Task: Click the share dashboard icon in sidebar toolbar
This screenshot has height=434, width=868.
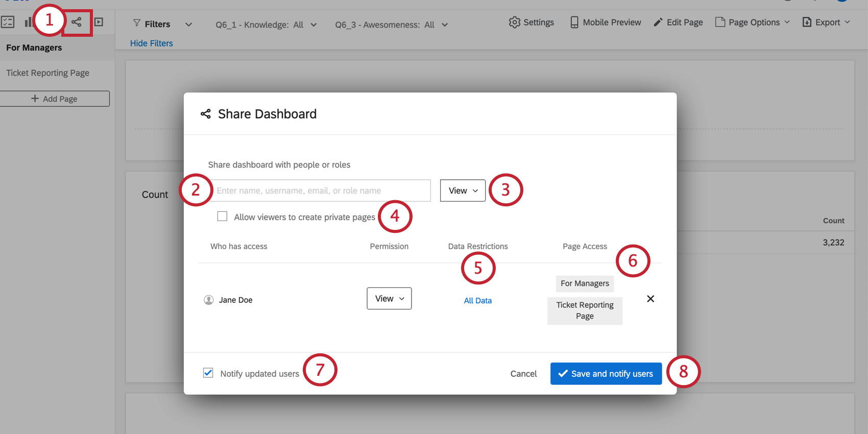Action: [x=77, y=22]
